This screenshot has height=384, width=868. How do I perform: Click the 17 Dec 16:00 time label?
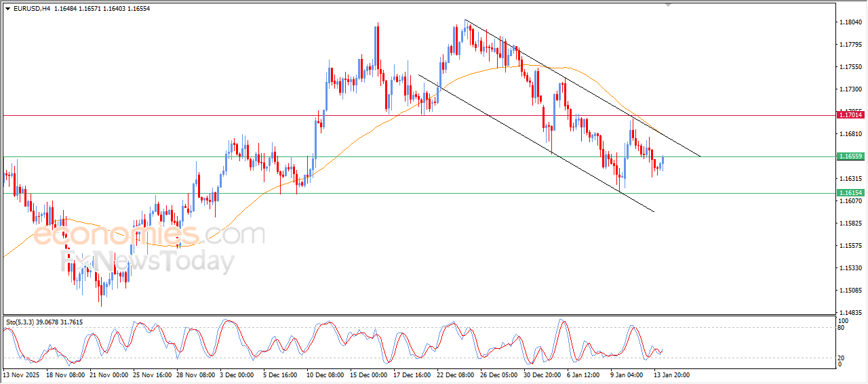[x=412, y=375]
